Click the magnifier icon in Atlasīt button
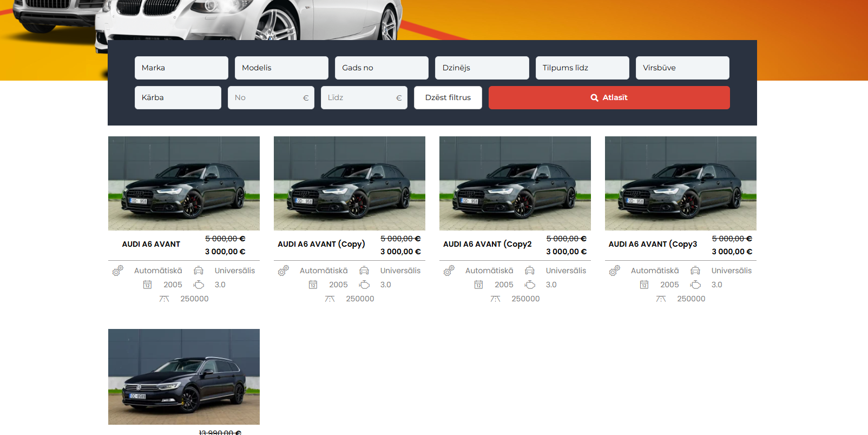Screen dimensions: 868x435 point(594,98)
